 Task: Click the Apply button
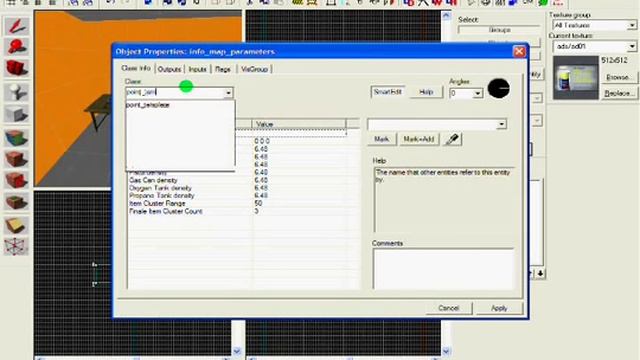click(499, 308)
